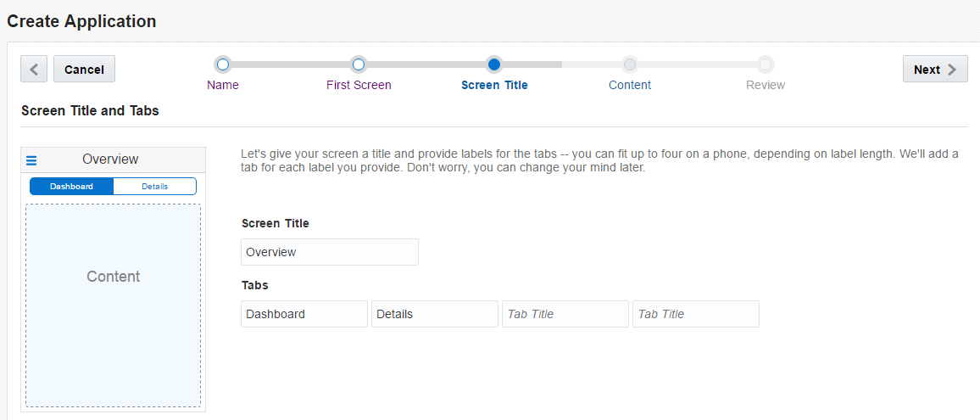
Task: Open the hamburger menu in phone preview
Action: click(31, 160)
